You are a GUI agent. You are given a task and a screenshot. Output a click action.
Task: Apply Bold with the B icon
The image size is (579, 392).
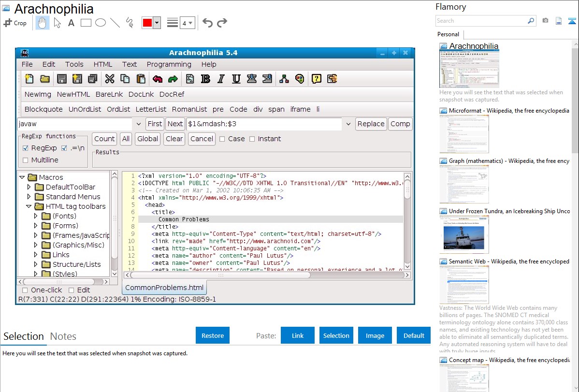click(206, 79)
